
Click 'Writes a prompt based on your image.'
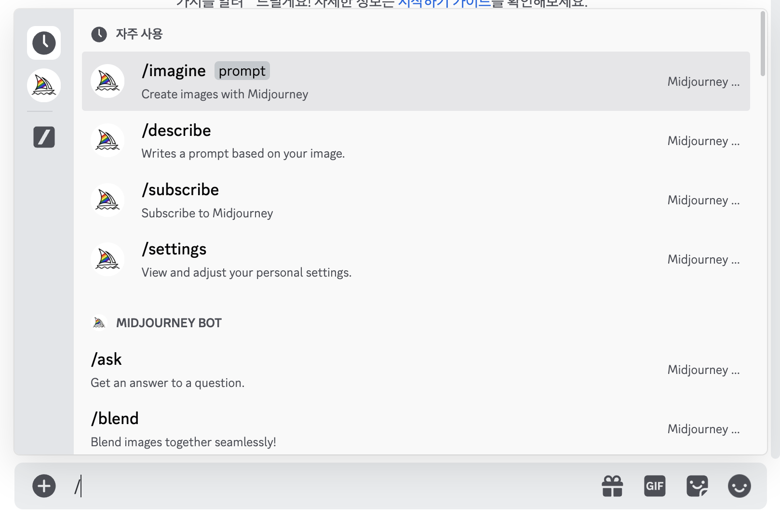click(243, 153)
